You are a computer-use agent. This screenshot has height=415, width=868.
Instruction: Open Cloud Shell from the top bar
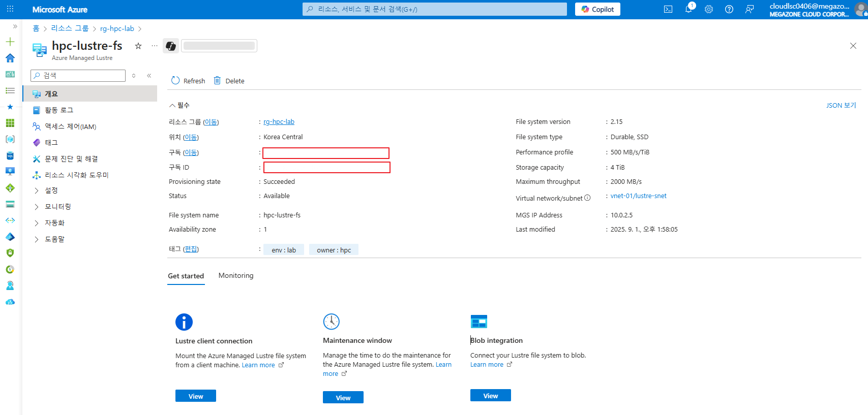pos(668,9)
